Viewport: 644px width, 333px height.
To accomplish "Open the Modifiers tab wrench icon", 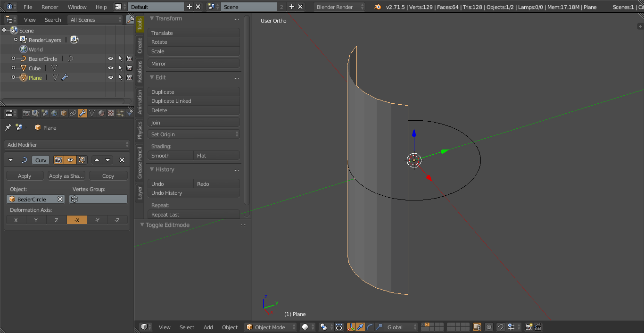I will point(83,113).
